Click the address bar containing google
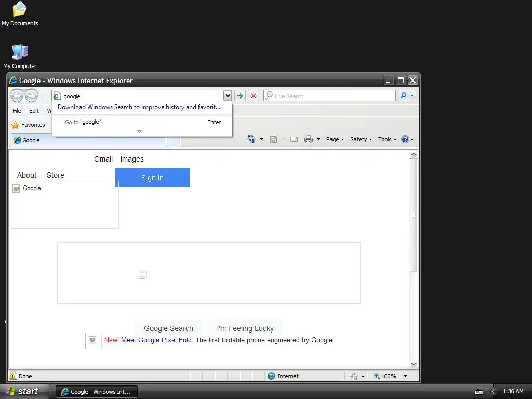532x399 pixels. click(x=142, y=96)
